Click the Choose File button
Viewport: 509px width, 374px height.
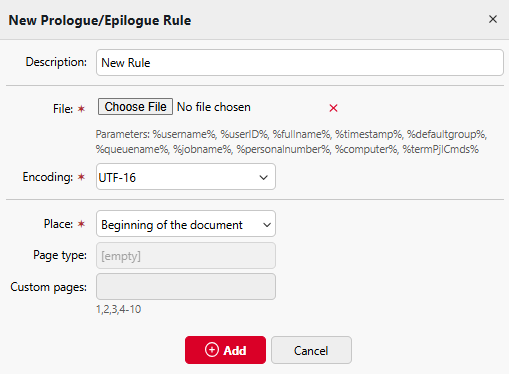(135, 107)
